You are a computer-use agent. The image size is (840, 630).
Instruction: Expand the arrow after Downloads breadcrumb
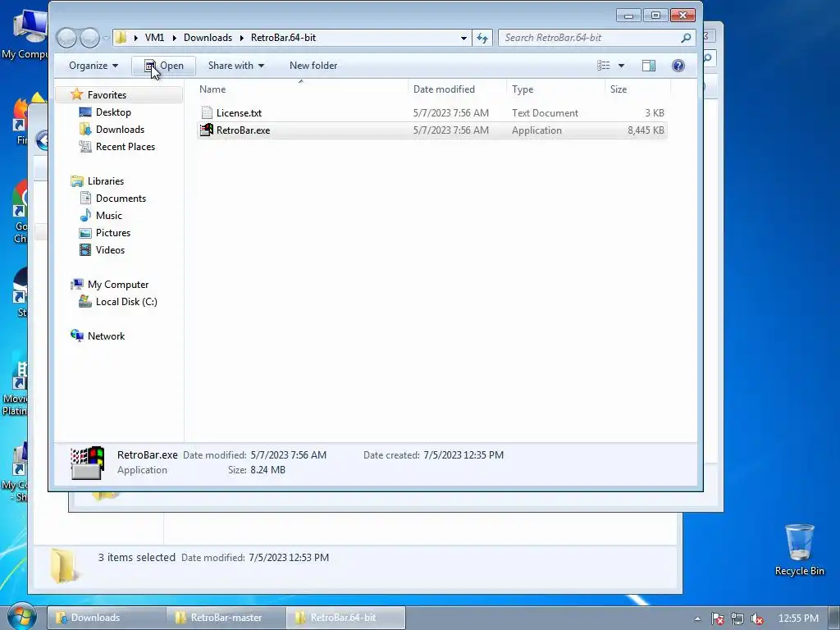pos(242,38)
